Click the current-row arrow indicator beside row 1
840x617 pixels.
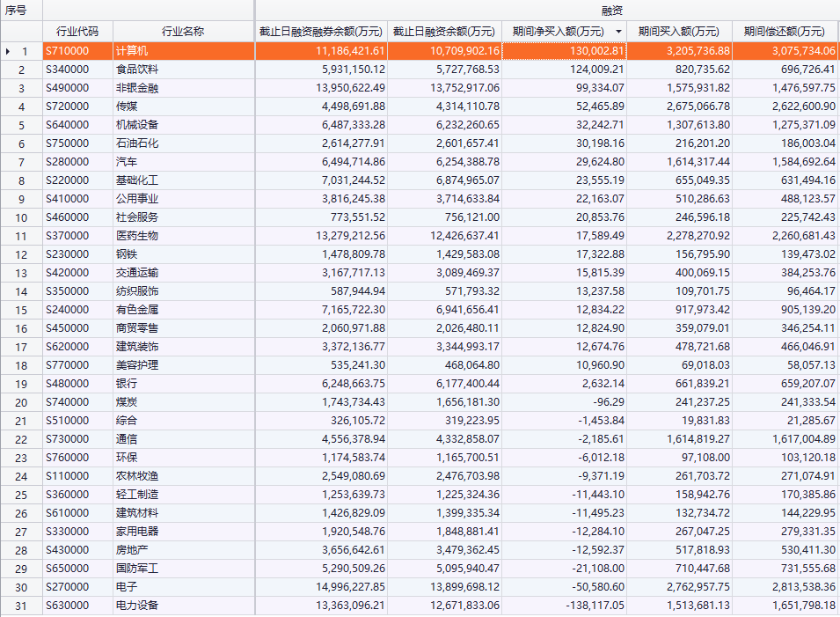click(8, 51)
